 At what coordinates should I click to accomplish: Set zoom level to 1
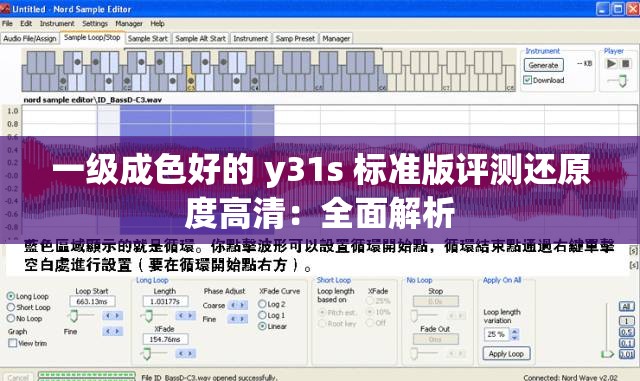(x=627, y=321)
